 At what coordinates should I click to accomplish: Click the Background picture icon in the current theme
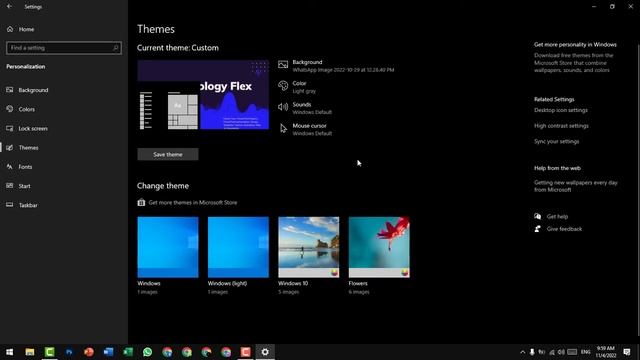(283, 64)
